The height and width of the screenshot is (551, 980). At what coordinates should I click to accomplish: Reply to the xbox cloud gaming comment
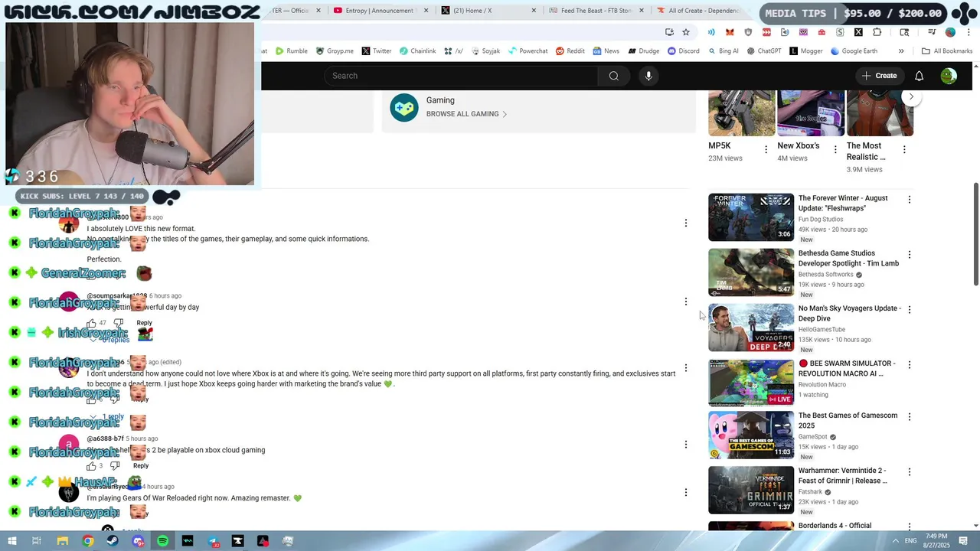point(141,465)
